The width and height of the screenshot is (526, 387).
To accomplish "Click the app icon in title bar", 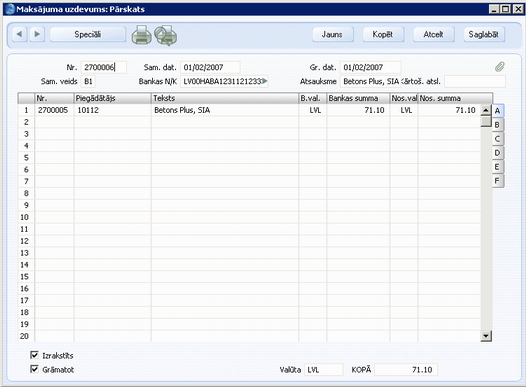I will click(x=10, y=9).
